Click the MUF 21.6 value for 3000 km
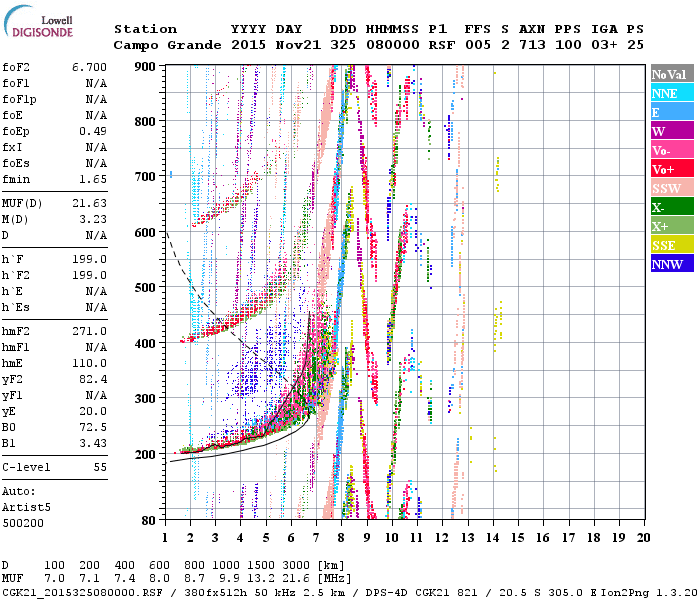 pos(296,579)
